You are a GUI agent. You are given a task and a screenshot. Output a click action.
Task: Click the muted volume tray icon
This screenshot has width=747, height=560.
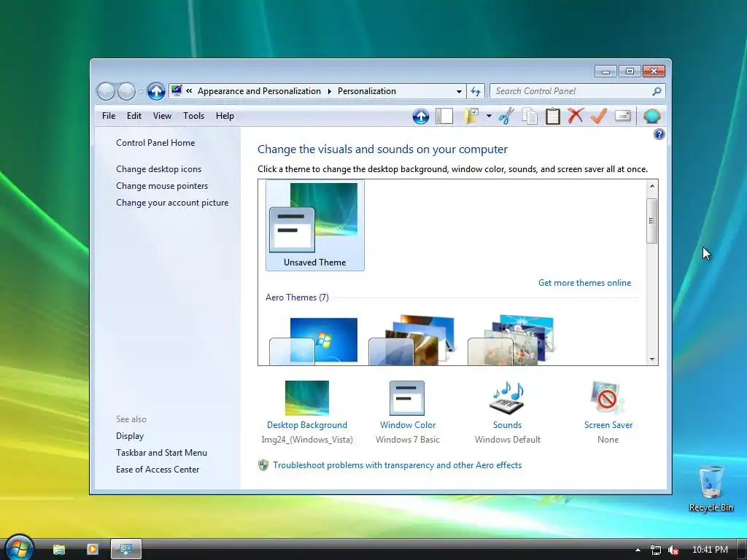pos(673,550)
